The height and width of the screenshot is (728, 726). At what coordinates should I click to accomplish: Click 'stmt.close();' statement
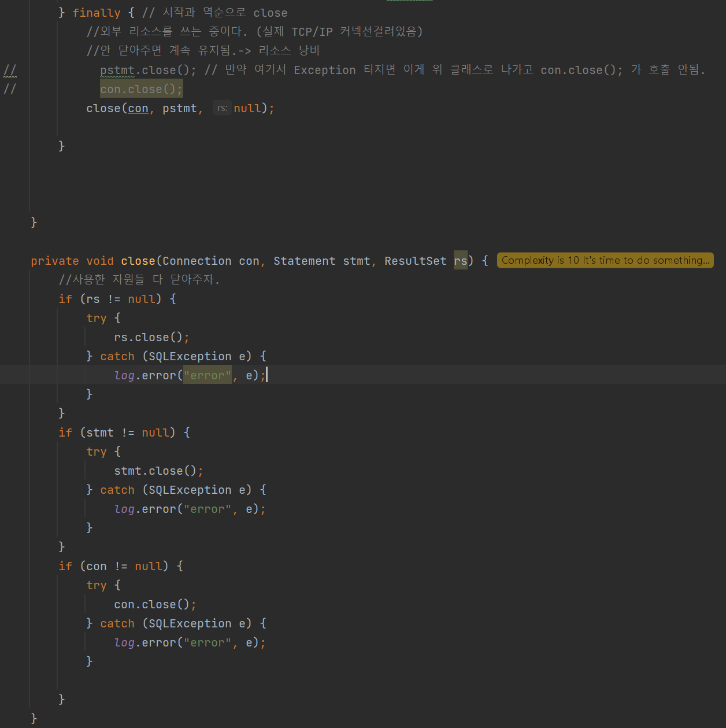[x=158, y=471]
